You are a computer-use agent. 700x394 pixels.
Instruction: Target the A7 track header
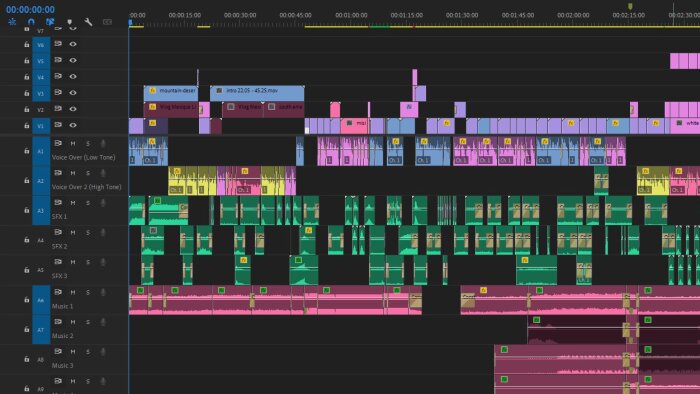pos(41,329)
